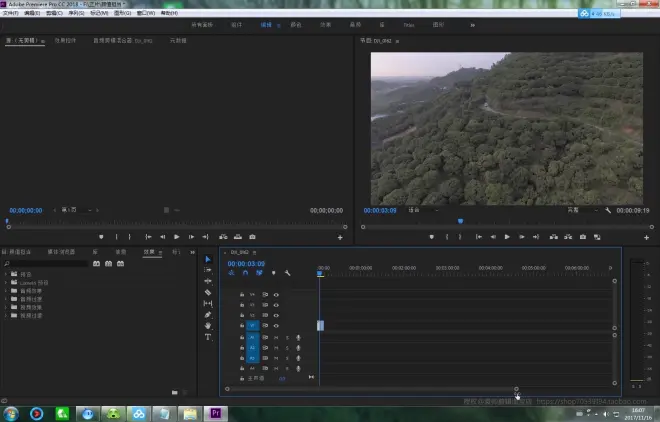Select the Type (T) tool
Screen dimensions: 660x422
point(208,337)
